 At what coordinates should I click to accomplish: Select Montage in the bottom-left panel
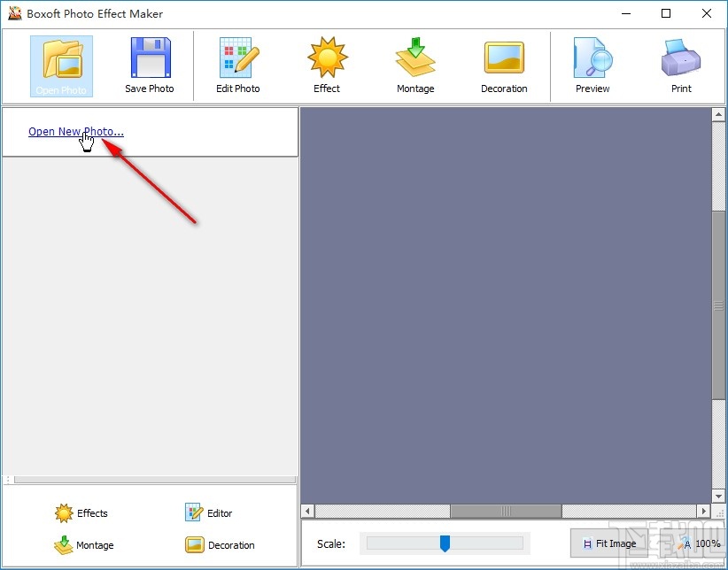click(x=84, y=545)
